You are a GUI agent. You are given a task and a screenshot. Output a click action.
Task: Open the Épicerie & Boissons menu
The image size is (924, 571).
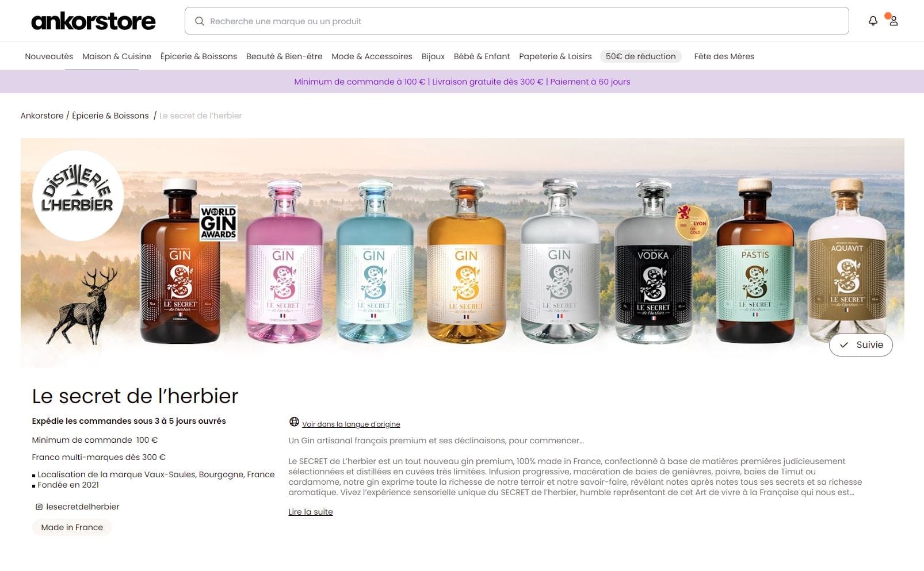(x=198, y=56)
